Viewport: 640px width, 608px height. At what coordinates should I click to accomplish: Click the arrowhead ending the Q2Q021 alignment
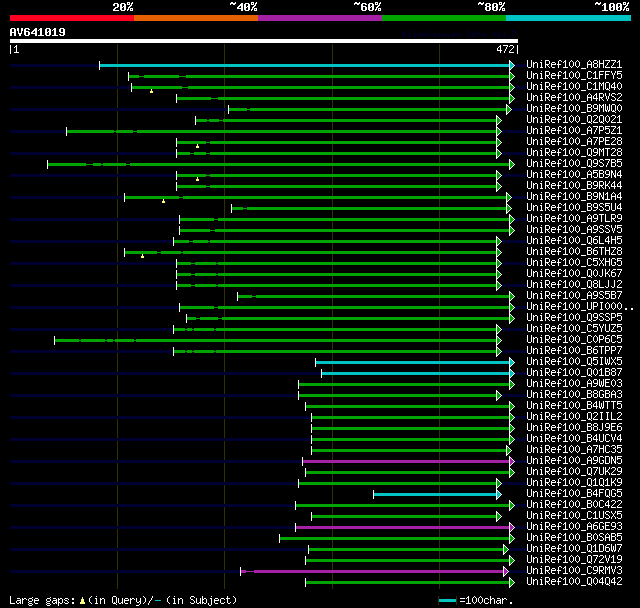pos(499,120)
